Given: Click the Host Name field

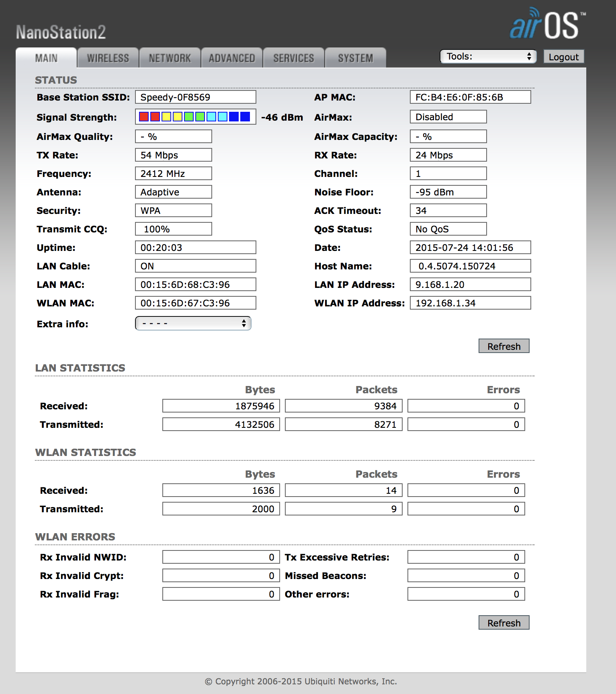Looking at the screenshot, I should (x=470, y=266).
